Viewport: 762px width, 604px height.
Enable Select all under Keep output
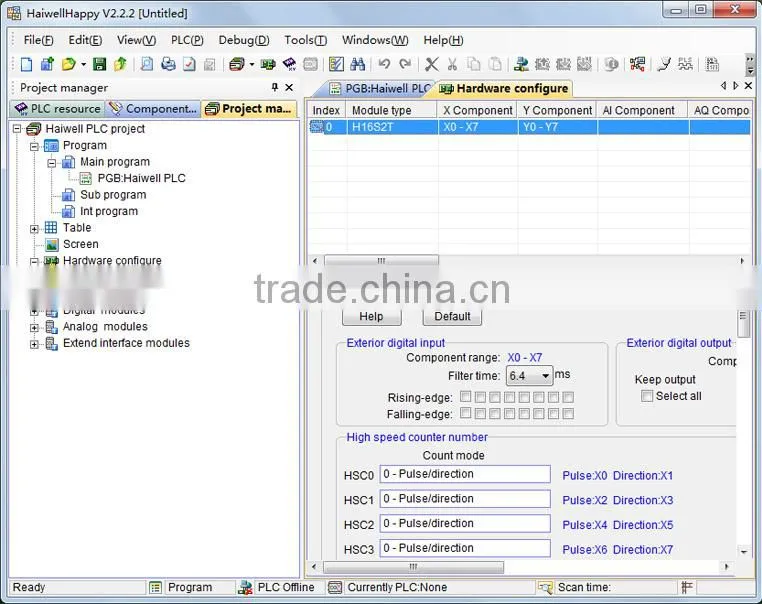pyautogui.click(x=647, y=396)
